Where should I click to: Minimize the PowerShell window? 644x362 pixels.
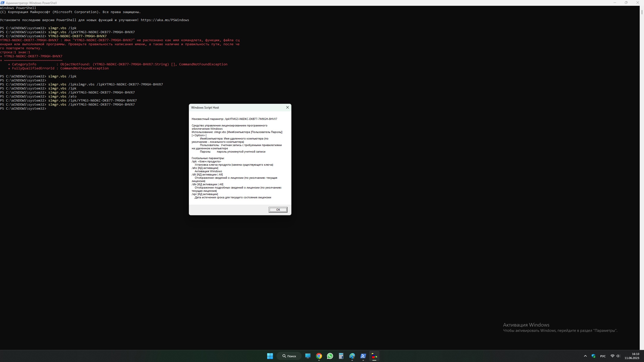(615, 3)
